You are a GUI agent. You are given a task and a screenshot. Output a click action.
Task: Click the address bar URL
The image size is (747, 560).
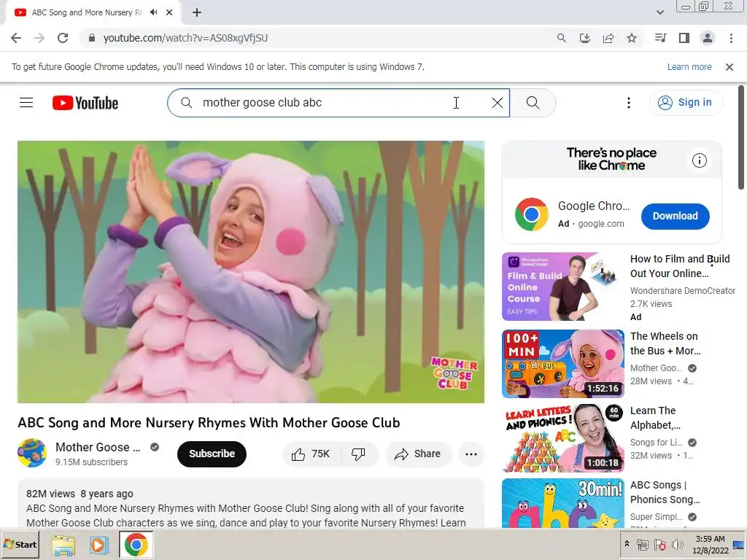[x=185, y=38]
